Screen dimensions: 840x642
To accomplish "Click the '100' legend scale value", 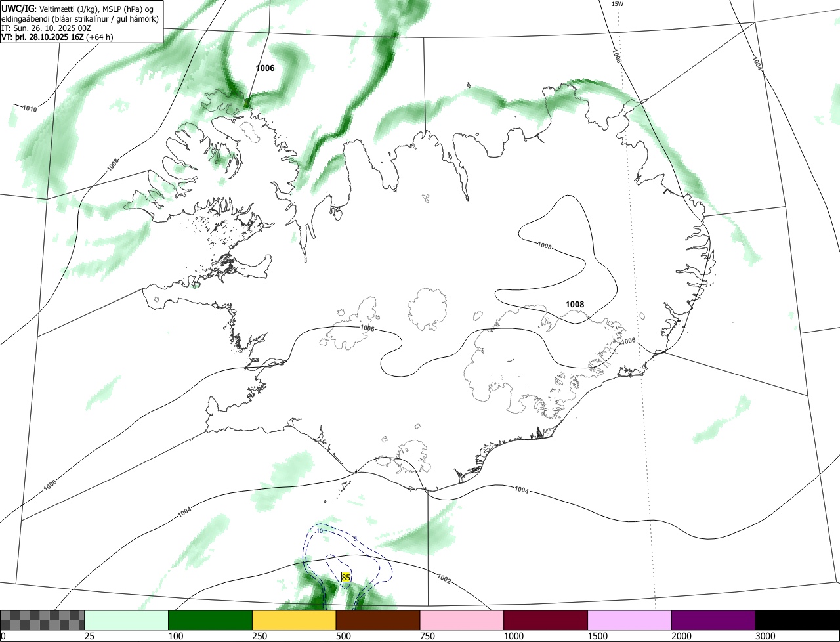I will (x=176, y=636).
